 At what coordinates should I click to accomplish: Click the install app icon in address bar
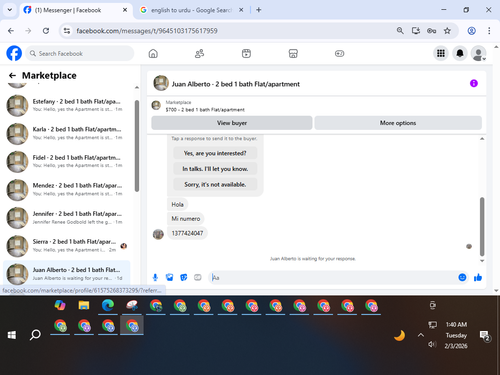(416, 31)
